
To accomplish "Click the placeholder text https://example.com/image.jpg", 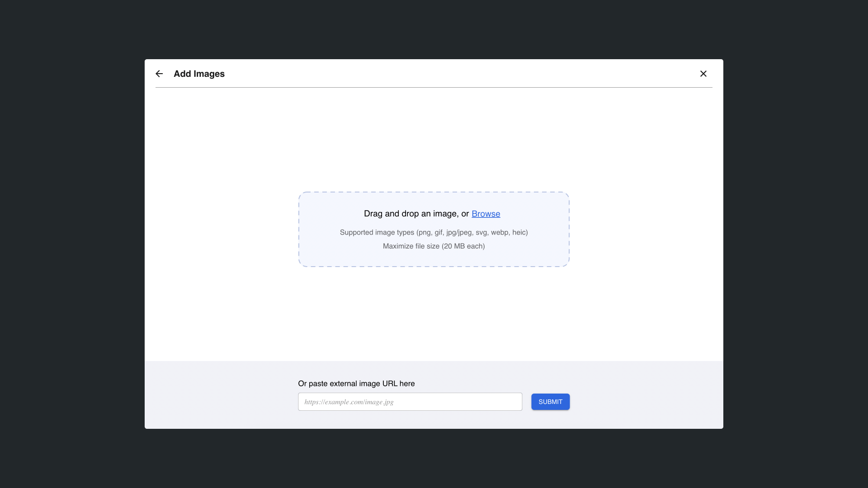I will pyautogui.click(x=349, y=402).
